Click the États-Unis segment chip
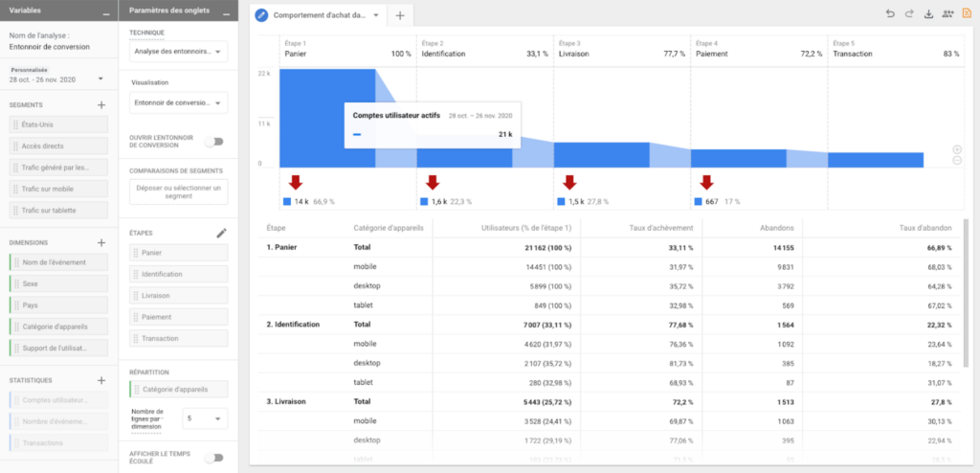980x473 pixels. click(x=58, y=124)
